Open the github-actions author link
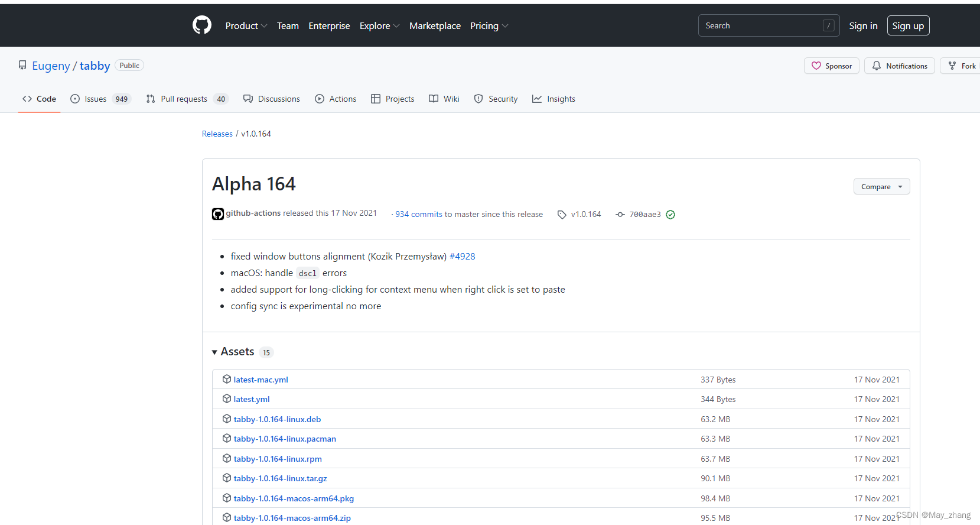This screenshot has width=980, height=525. (x=253, y=213)
